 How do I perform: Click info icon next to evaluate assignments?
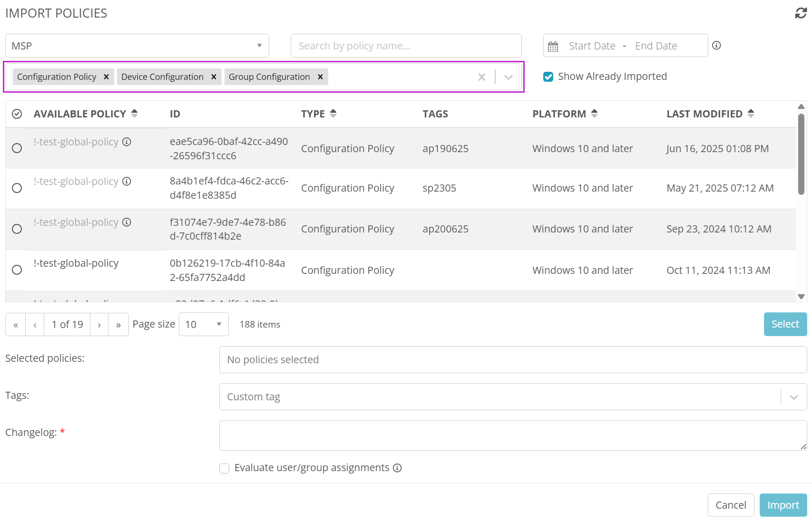coord(398,468)
